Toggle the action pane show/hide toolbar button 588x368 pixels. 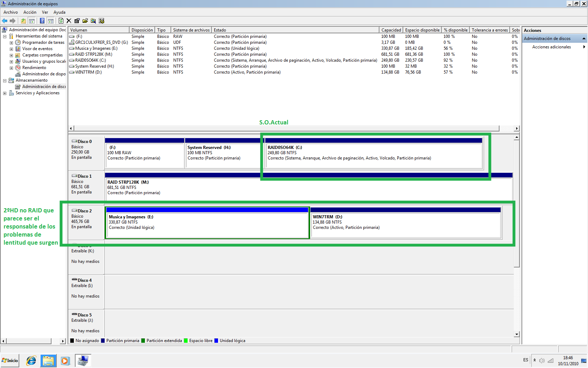pos(50,21)
